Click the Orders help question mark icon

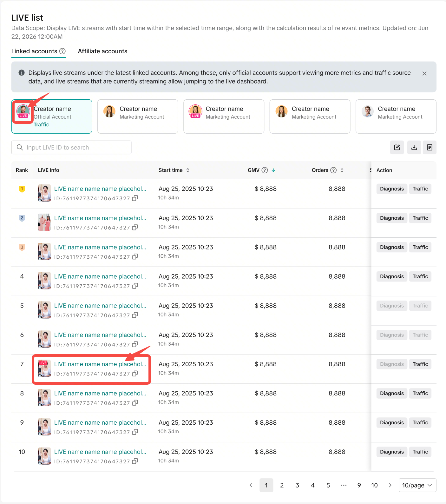pyautogui.click(x=333, y=170)
